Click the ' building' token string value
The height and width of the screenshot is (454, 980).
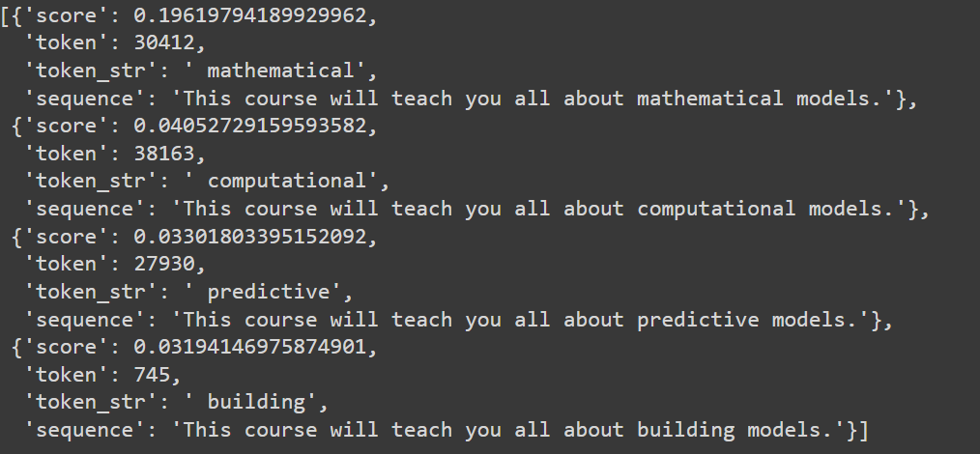coord(245,401)
